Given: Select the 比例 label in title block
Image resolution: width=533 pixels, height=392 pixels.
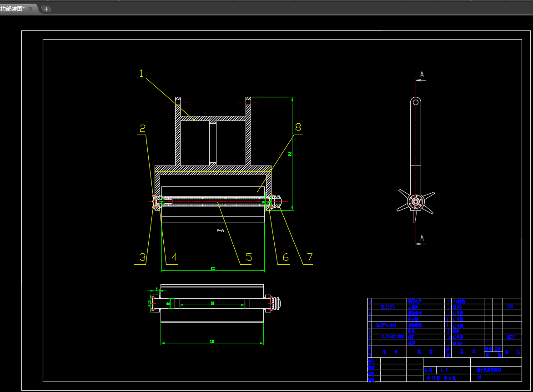Looking at the screenshot, I should coord(428,370).
